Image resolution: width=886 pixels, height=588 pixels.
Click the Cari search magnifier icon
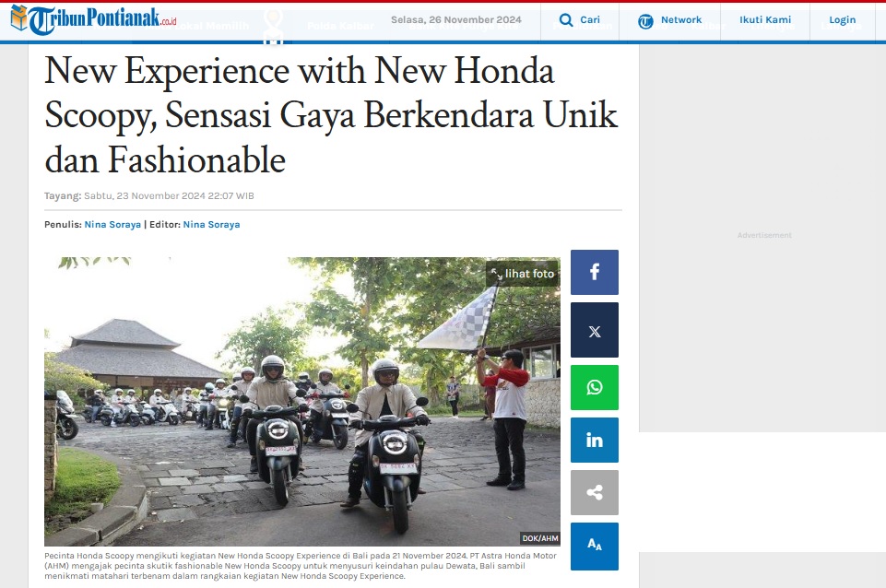click(565, 21)
